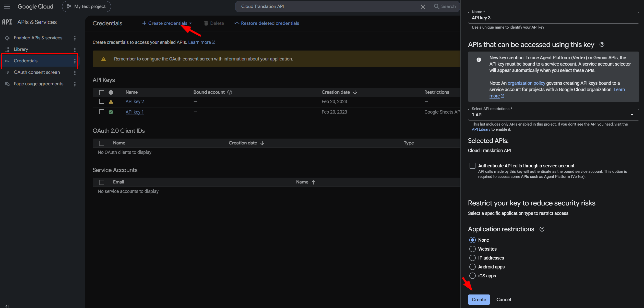
Task: Select all service accounts checkbox
Action: (x=102, y=182)
